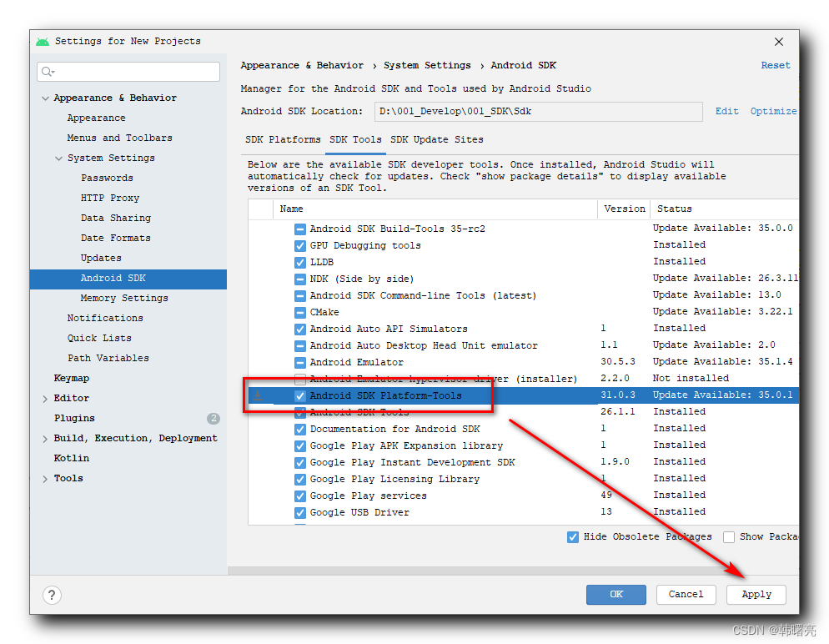
Task: Switch to the SDK Platforms tab
Action: click(283, 139)
